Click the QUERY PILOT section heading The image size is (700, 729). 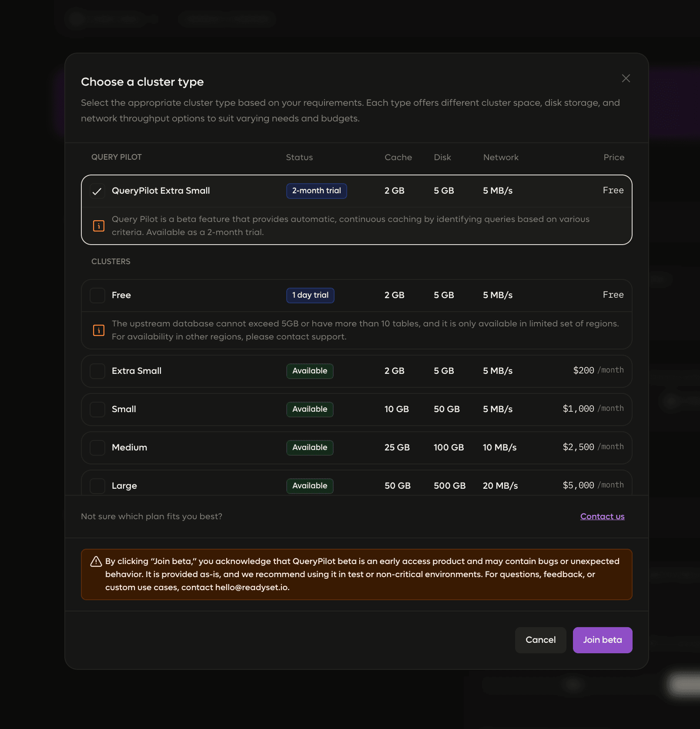point(117,157)
